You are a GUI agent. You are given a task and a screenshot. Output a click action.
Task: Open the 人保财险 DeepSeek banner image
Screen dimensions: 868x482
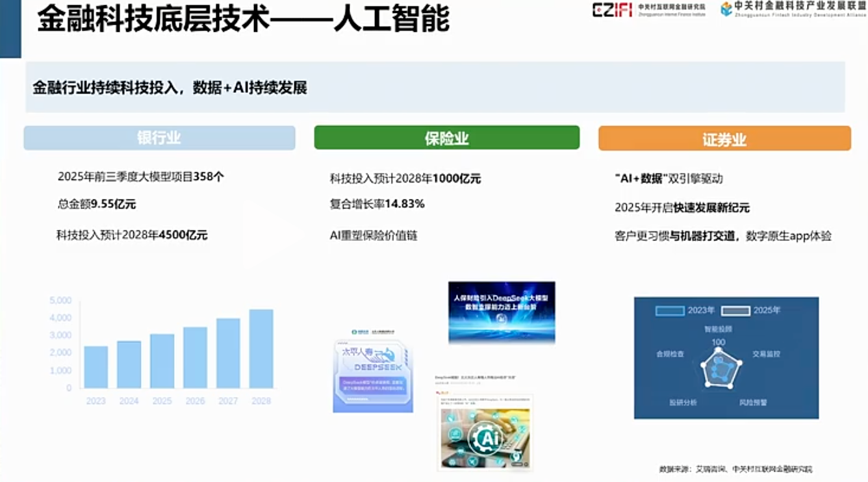click(502, 312)
